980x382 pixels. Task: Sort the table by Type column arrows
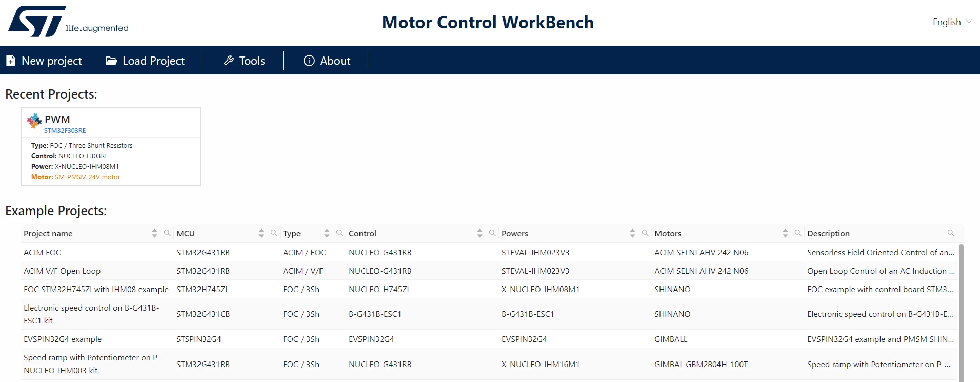327,233
